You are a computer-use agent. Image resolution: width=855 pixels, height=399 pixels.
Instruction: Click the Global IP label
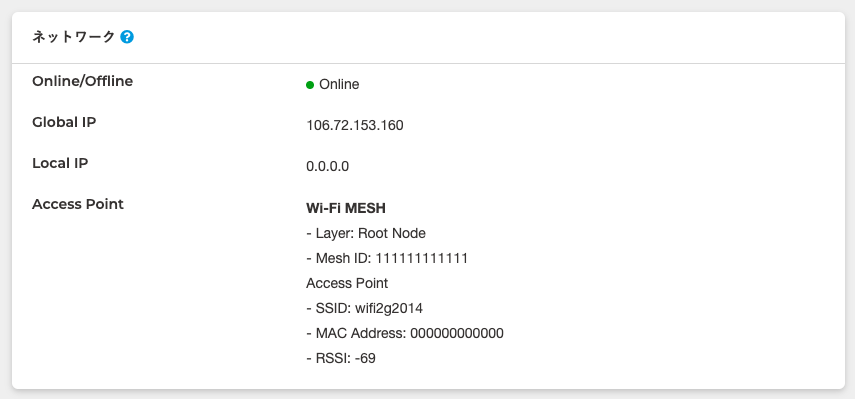[x=64, y=122]
